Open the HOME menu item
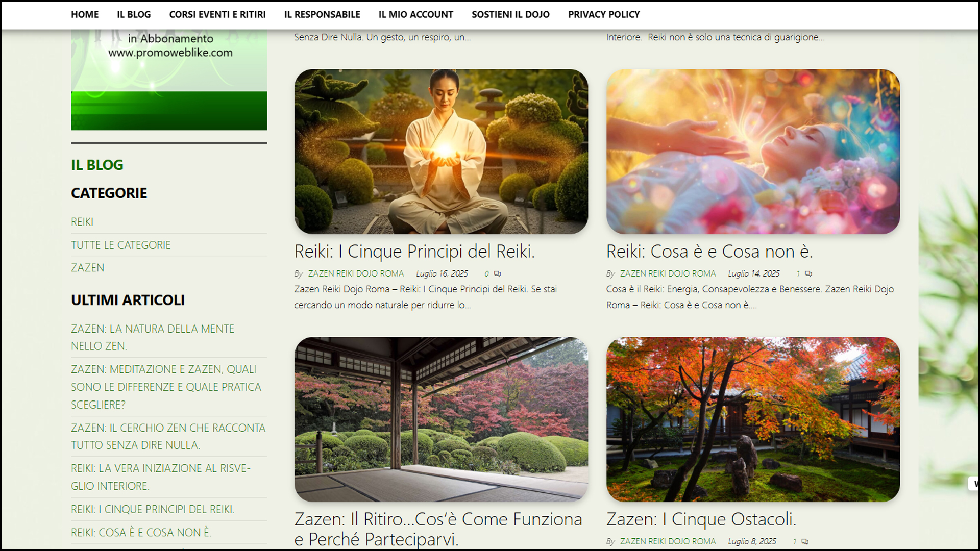Screen dimensions: 980x551 [85, 14]
